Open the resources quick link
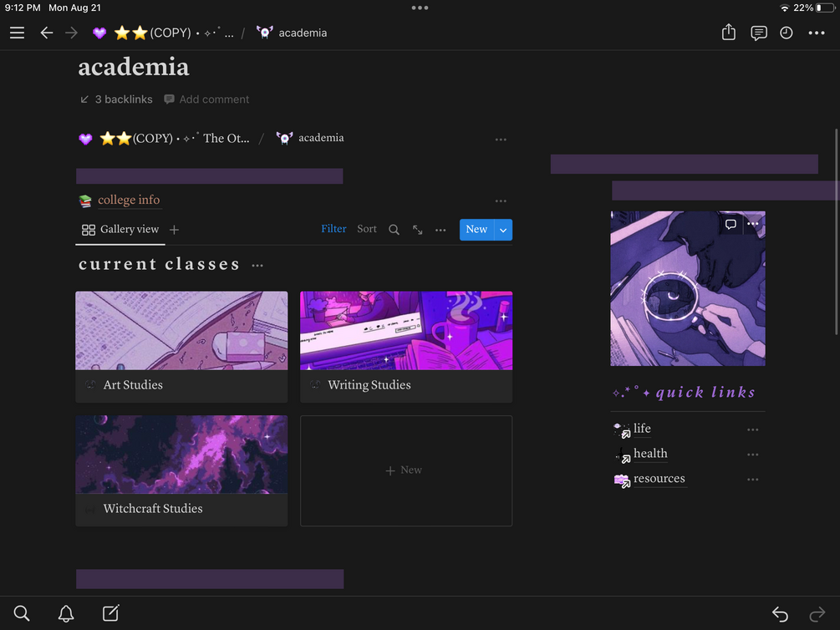This screenshot has height=630, width=840. 659,479
